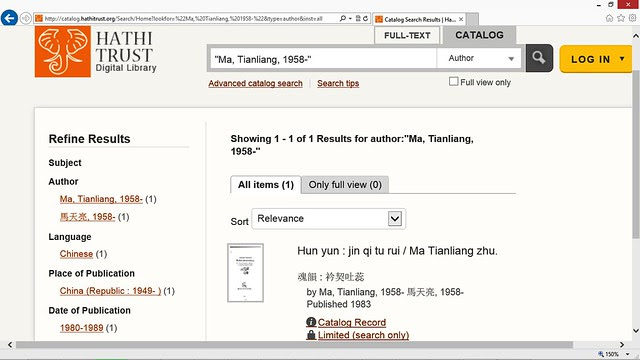Click the vertical scrollbar up arrow
The height and width of the screenshot is (360, 640).
(x=636, y=36)
